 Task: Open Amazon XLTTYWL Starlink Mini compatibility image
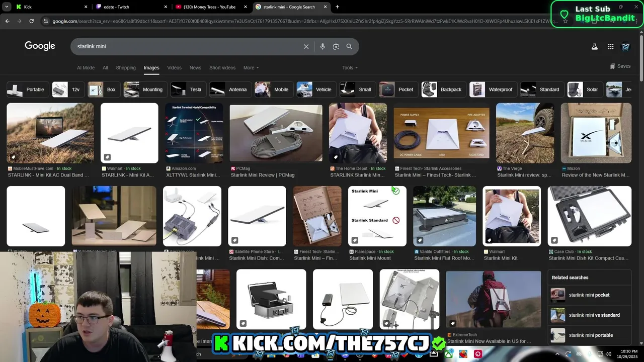pyautogui.click(x=194, y=133)
